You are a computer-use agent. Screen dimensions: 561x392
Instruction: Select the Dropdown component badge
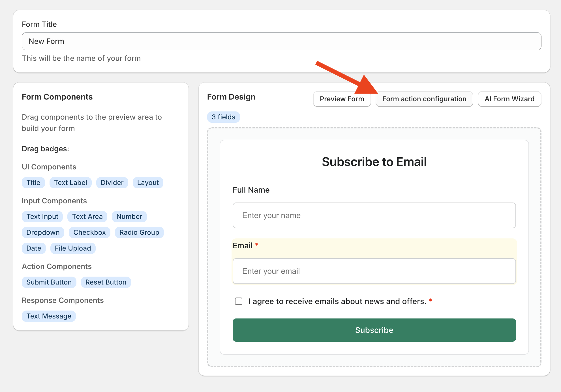43,232
